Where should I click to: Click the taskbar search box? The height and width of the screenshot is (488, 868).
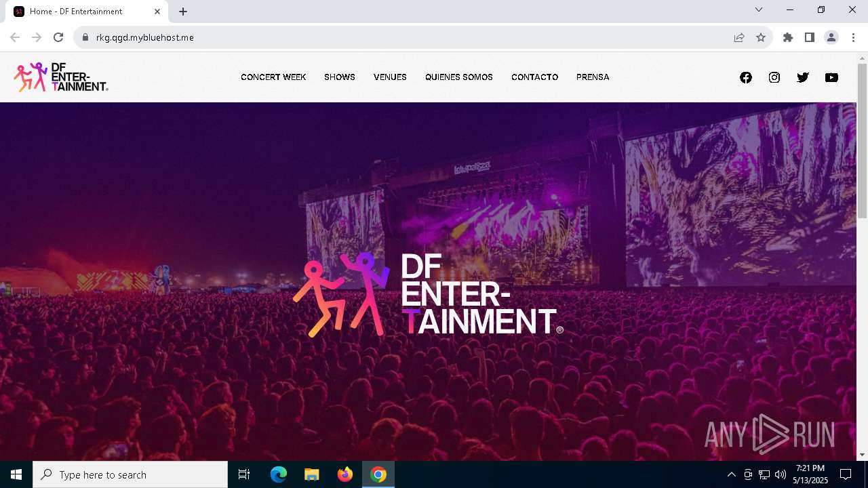[130, 474]
